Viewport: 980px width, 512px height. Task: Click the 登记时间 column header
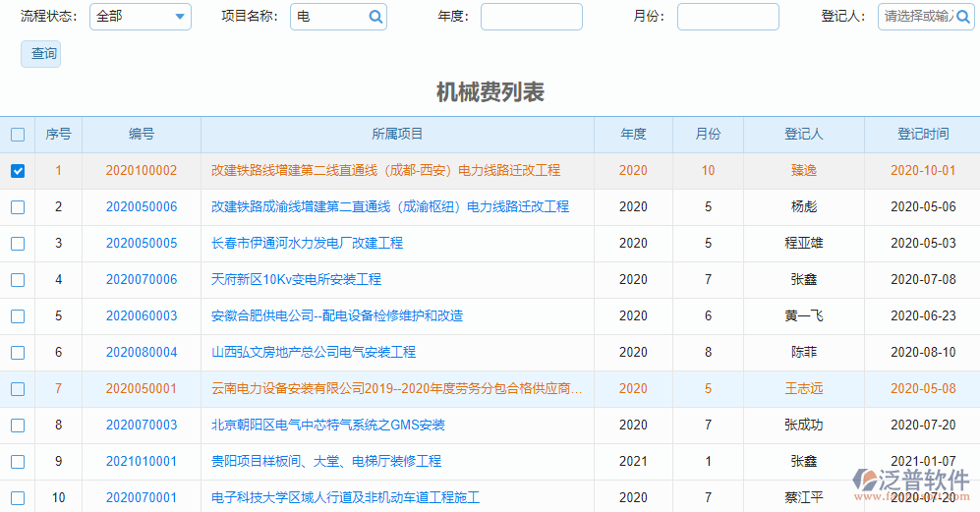point(922,135)
